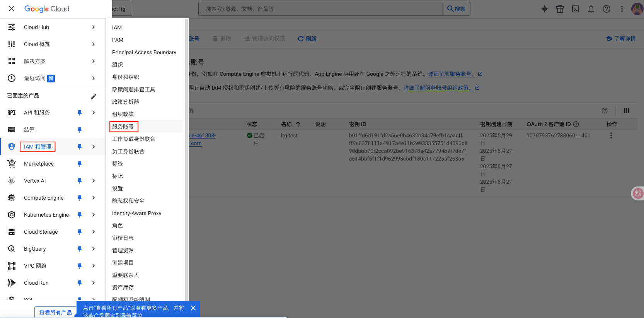Expand the API 和服务 submenu arrow
644x318 pixels.
tap(94, 113)
